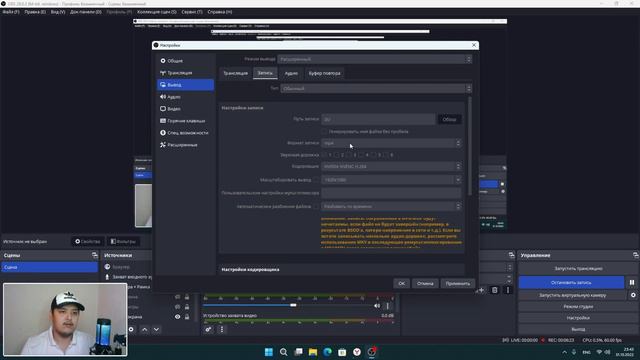Toggle audio track 1 checkbox
Viewport: 640px width, 360px height.
(x=324, y=155)
